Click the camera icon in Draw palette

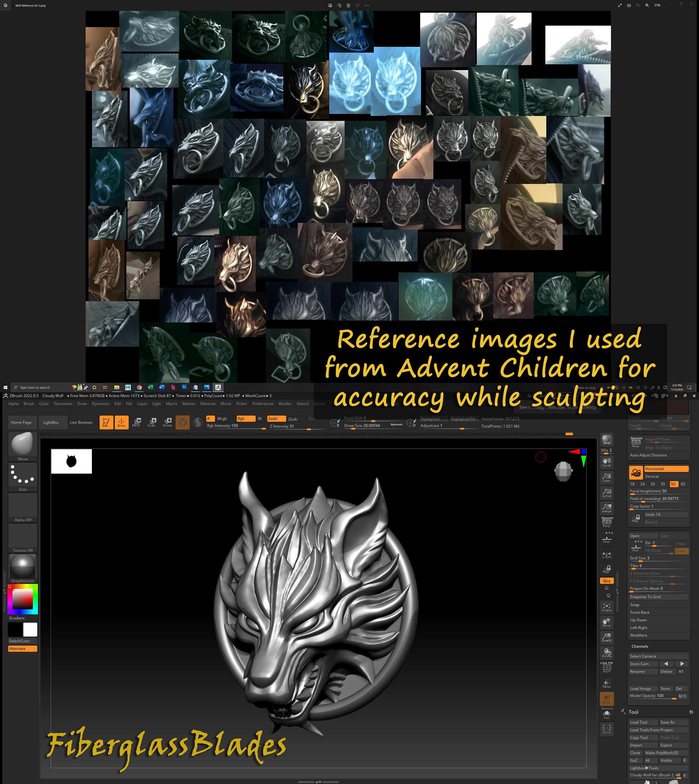point(636,472)
